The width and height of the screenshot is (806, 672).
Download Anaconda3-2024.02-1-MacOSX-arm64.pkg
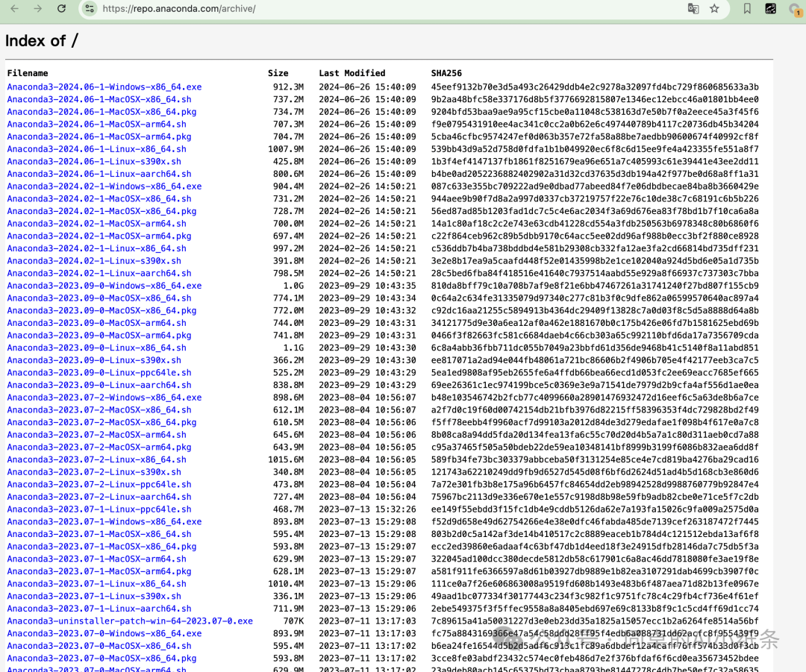point(99,236)
